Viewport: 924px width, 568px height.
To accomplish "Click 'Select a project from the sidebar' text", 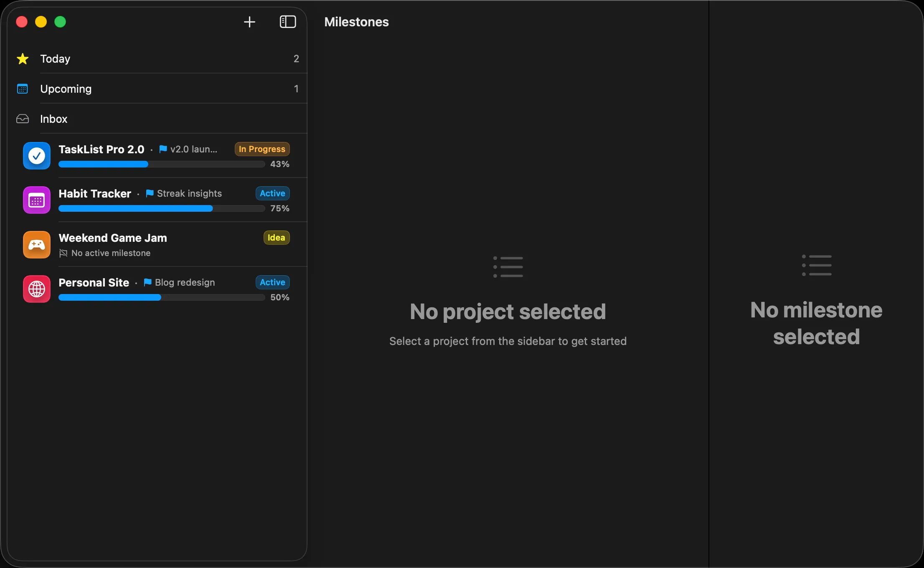I will [x=508, y=341].
